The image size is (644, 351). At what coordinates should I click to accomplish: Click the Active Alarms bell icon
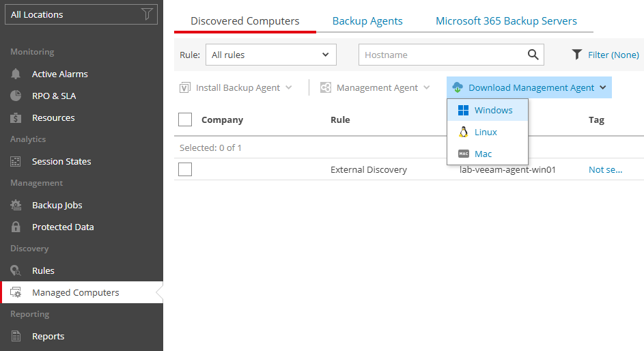(16, 74)
